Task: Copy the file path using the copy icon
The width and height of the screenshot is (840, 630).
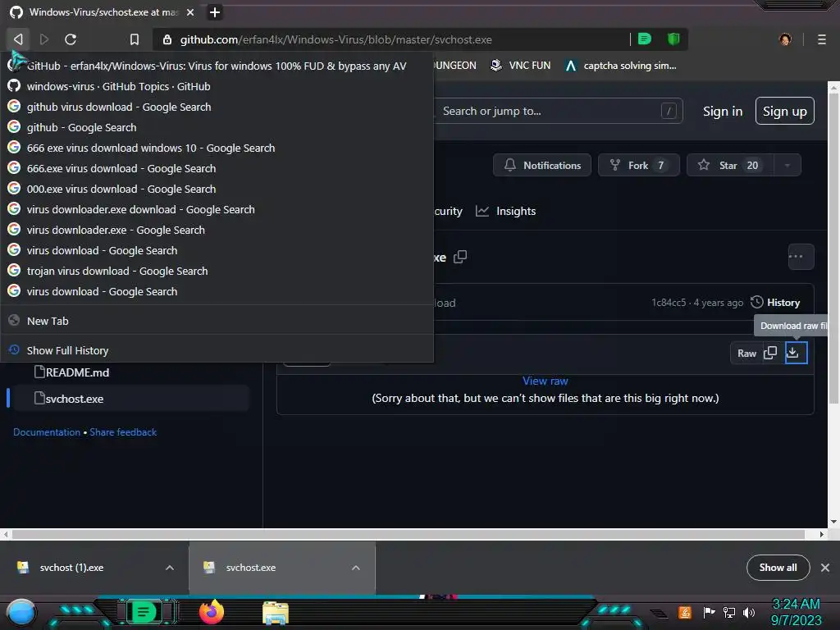Action: (460, 257)
